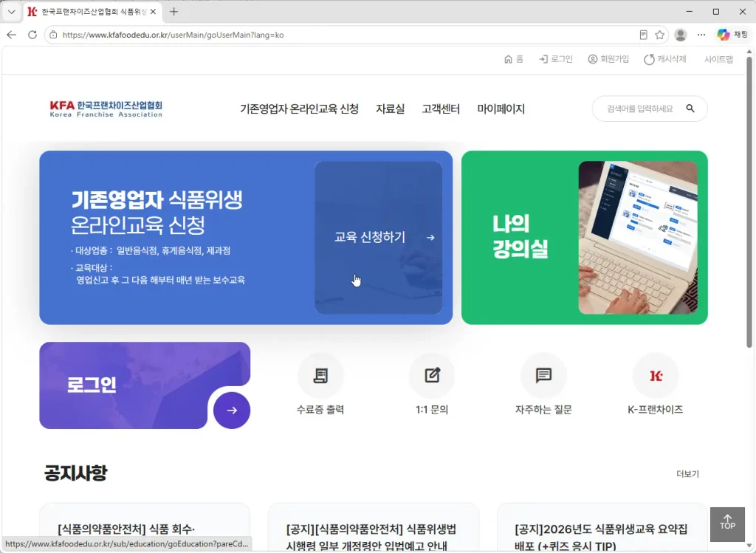Open notice 2026년도 식품위생교육 요약집
The width and height of the screenshot is (756, 553).
click(601, 537)
